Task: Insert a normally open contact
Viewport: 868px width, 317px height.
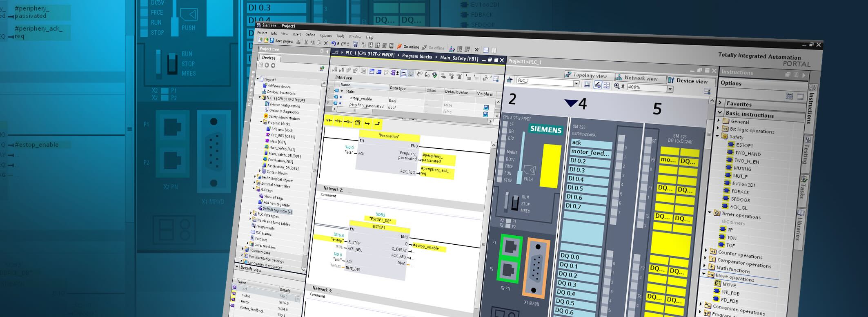Action: [328, 121]
